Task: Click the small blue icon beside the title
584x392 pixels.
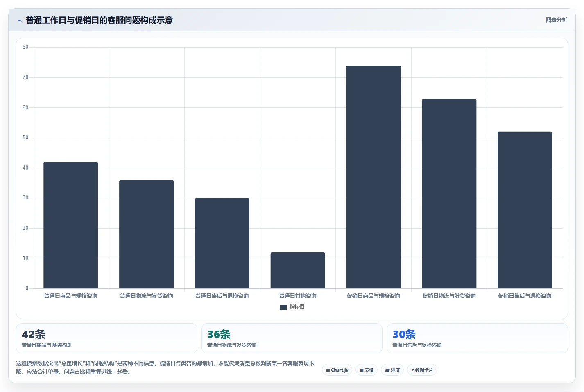Action: tap(19, 20)
